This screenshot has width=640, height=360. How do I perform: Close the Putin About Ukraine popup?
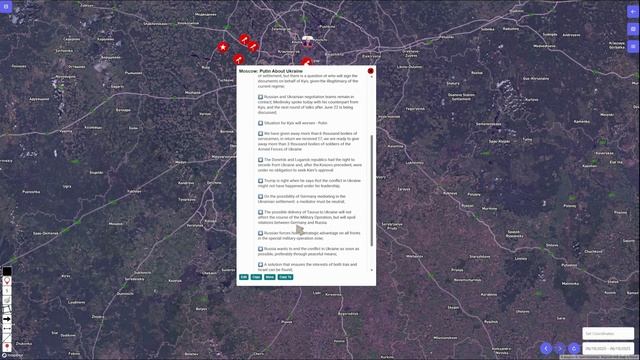tap(370, 71)
